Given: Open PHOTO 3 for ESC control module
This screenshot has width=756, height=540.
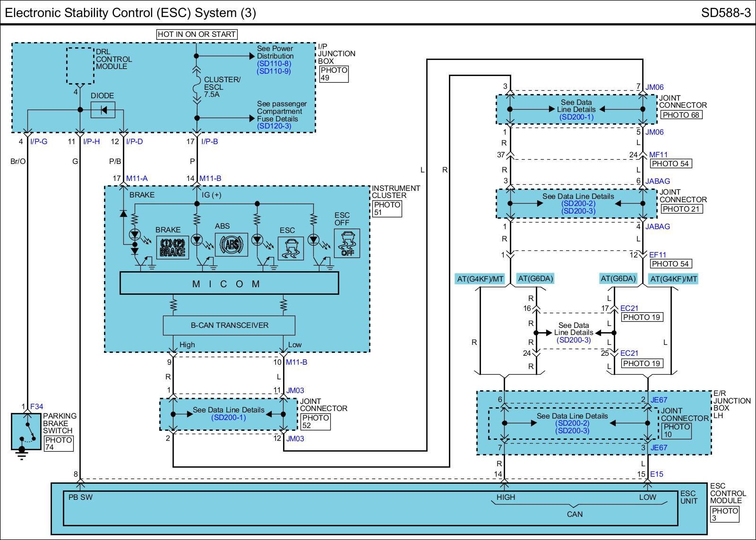Looking at the screenshot, I should (x=724, y=514).
